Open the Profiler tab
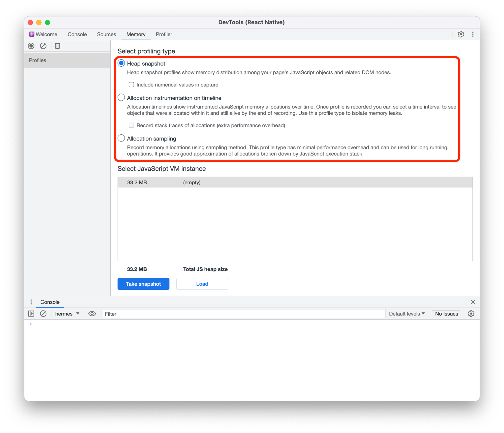The image size is (504, 433). point(164,34)
